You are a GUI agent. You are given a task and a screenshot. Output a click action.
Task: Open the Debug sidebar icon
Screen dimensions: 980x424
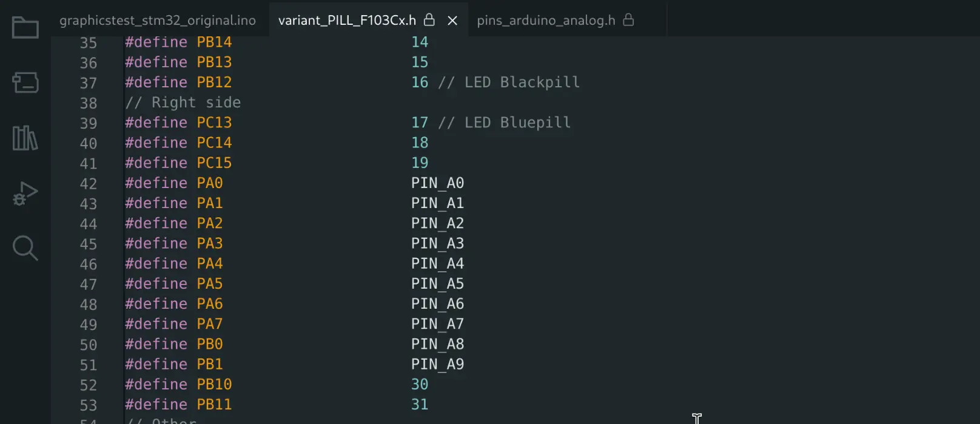click(x=25, y=193)
